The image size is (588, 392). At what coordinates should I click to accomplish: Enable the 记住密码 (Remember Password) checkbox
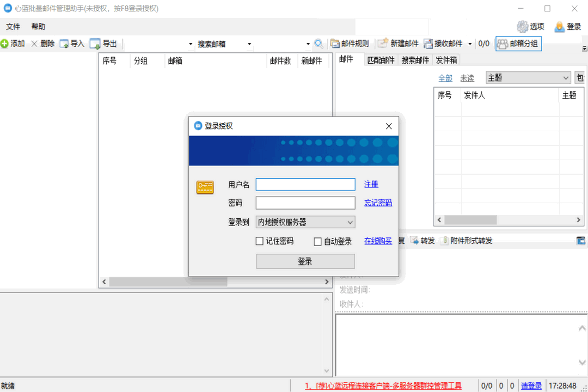coord(260,241)
